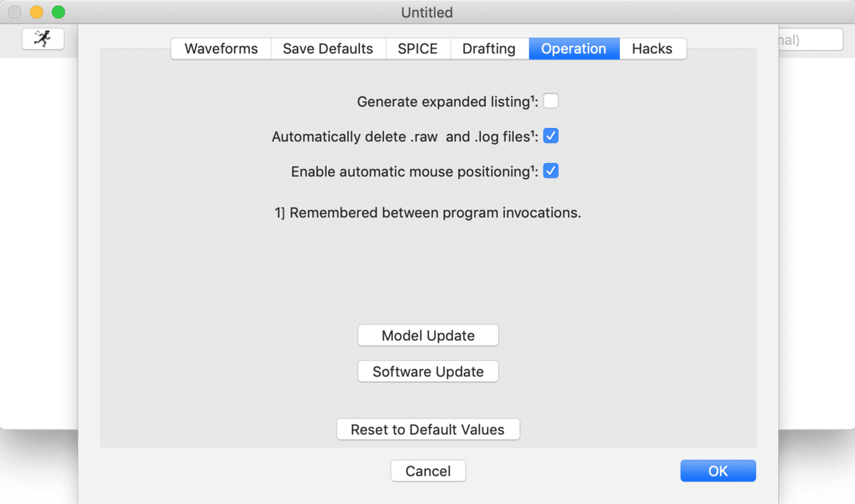Enable Generate expanded listing checkbox
855x504 pixels.
[551, 101]
